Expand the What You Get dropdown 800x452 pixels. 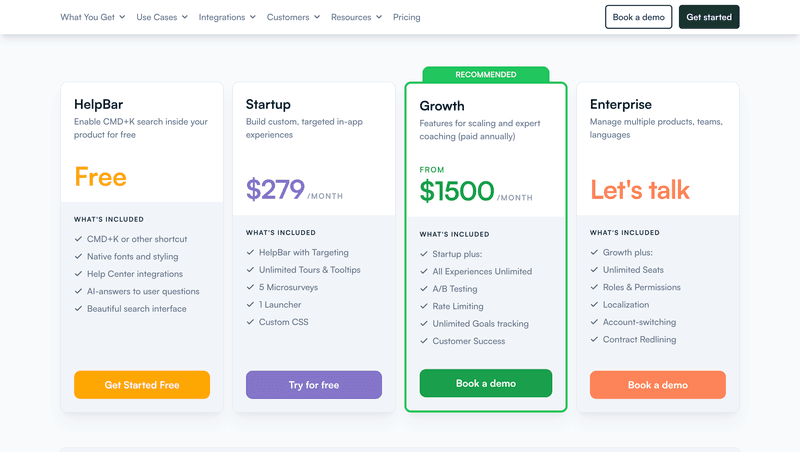[93, 17]
